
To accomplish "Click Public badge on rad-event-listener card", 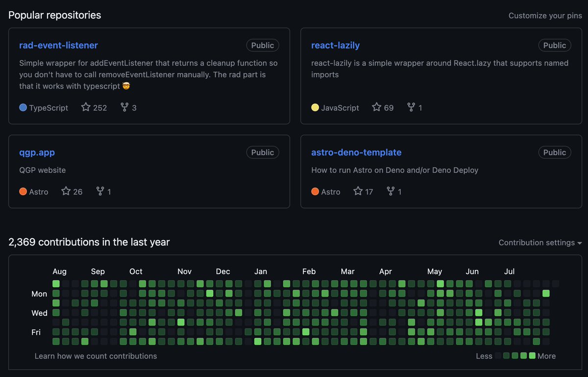I will (263, 46).
